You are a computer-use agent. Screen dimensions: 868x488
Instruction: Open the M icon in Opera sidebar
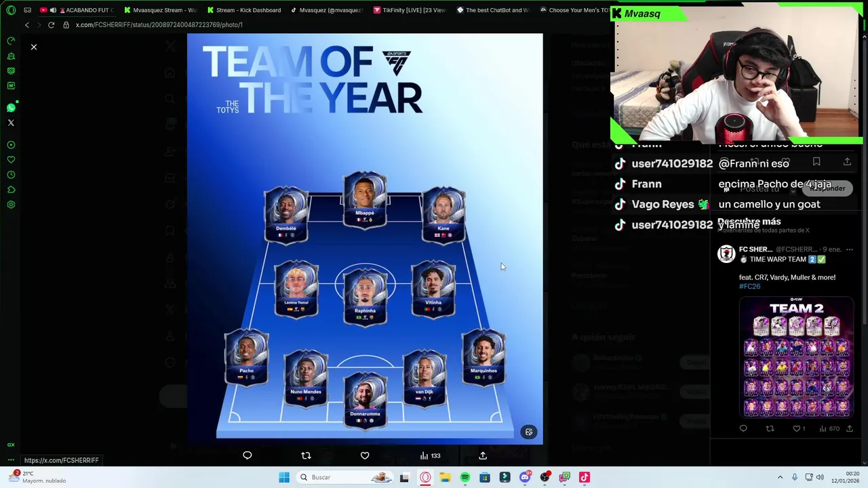11,85
